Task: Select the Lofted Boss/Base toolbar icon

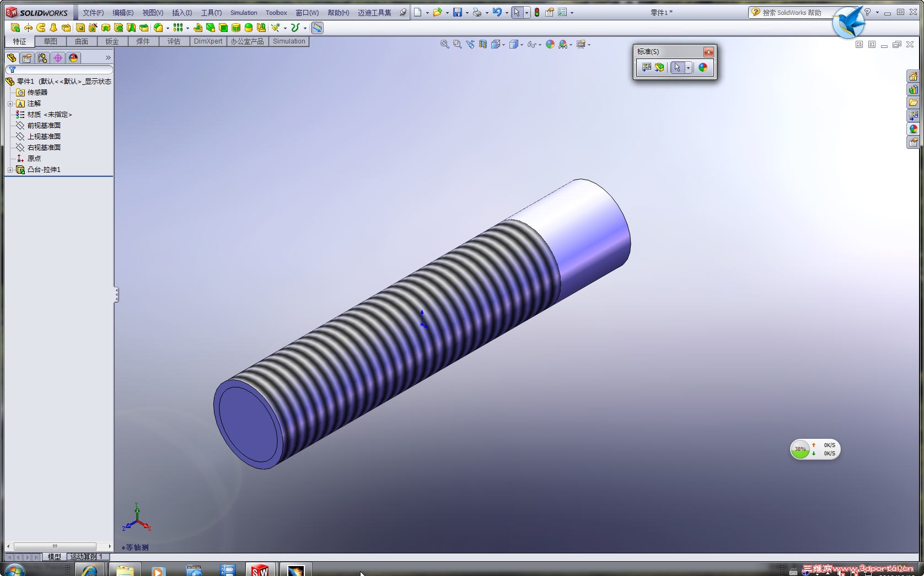Action: [x=53, y=28]
